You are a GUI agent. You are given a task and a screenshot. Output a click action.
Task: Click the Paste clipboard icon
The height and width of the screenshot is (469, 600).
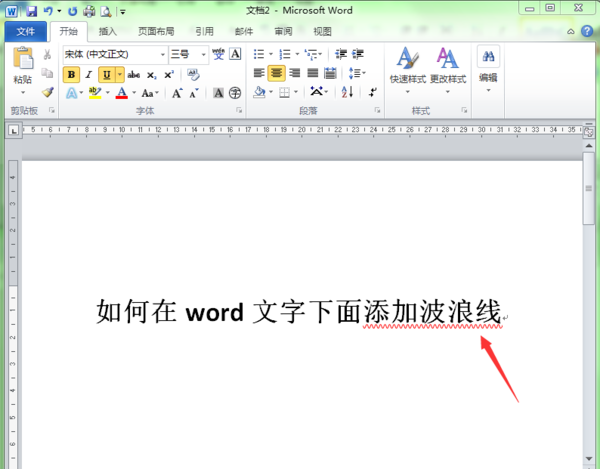coord(23,58)
